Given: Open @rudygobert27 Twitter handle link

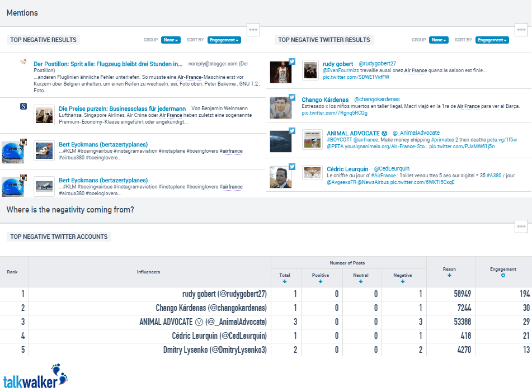Looking at the screenshot, I should pyautogui.click(x=377, y=64).
